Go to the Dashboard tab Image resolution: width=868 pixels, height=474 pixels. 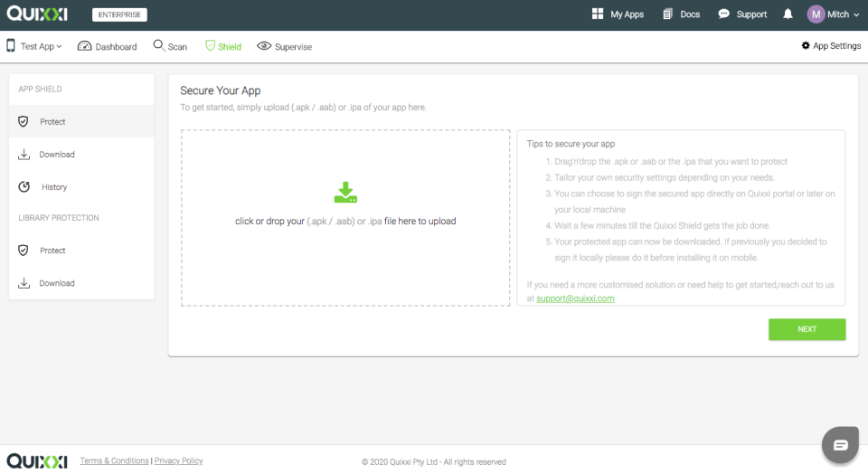click(x=108, y=46)
